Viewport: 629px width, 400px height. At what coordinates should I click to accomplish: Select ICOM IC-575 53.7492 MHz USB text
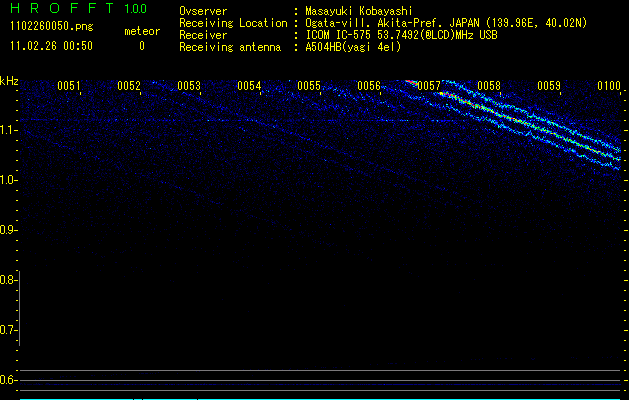point(402,35)
